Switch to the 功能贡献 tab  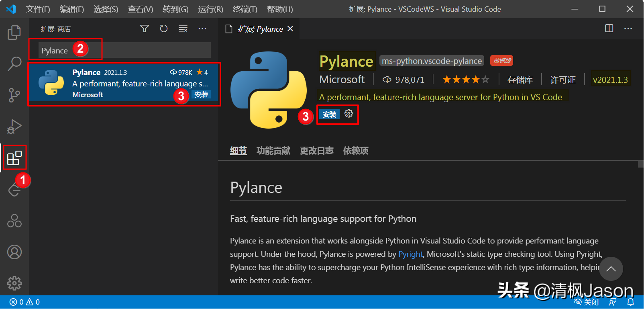(273, 151)
